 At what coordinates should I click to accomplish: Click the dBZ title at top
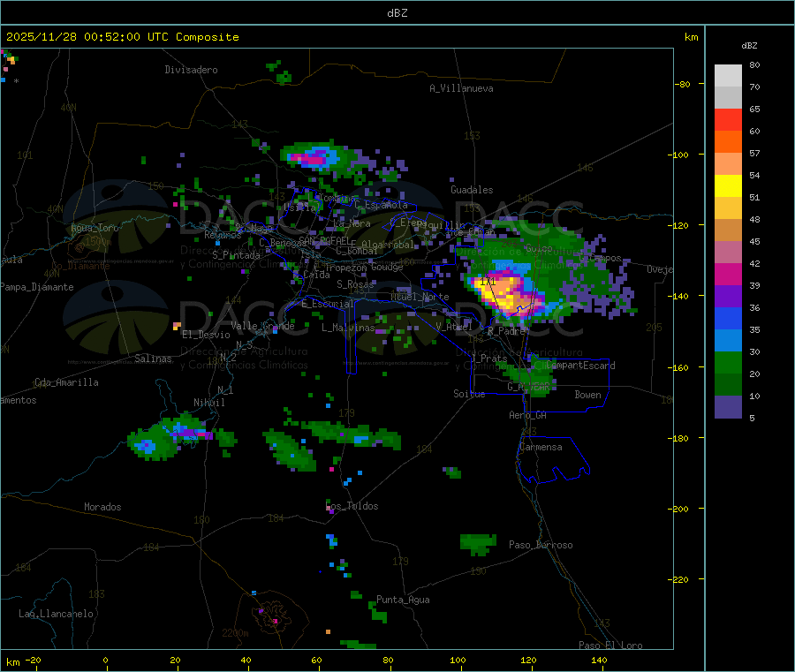397,13
